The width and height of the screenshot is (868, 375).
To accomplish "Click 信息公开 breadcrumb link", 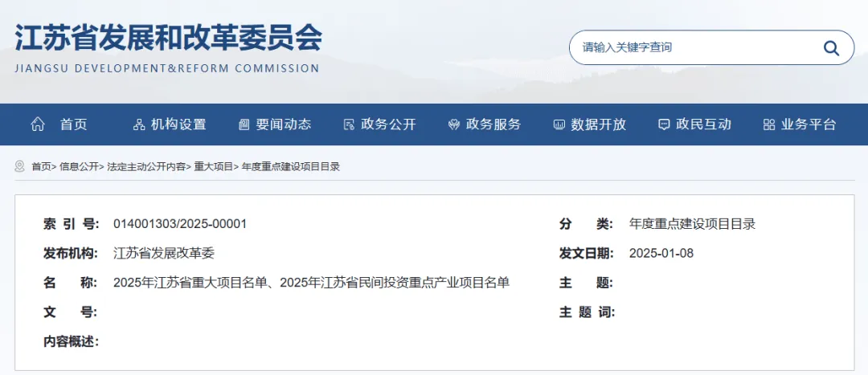I will pos(79,167).
